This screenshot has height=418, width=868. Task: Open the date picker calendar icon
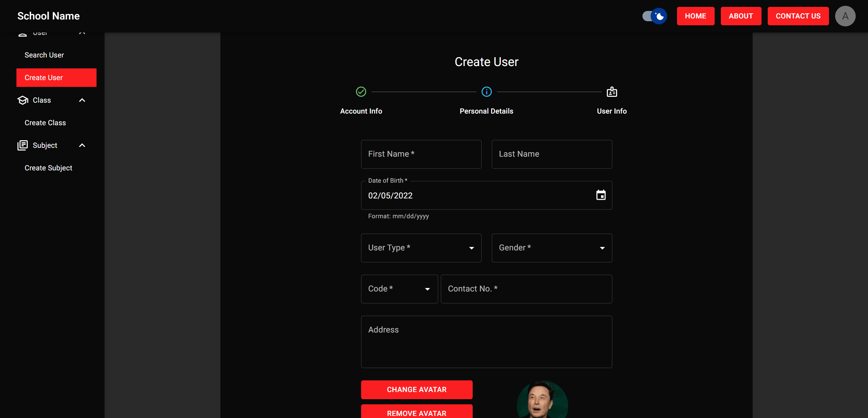601,195
